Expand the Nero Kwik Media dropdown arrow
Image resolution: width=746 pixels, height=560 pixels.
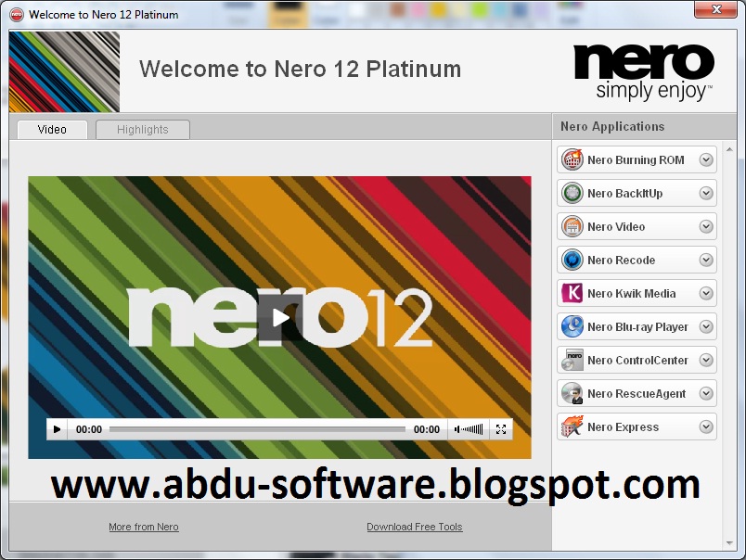coord(706,293)
